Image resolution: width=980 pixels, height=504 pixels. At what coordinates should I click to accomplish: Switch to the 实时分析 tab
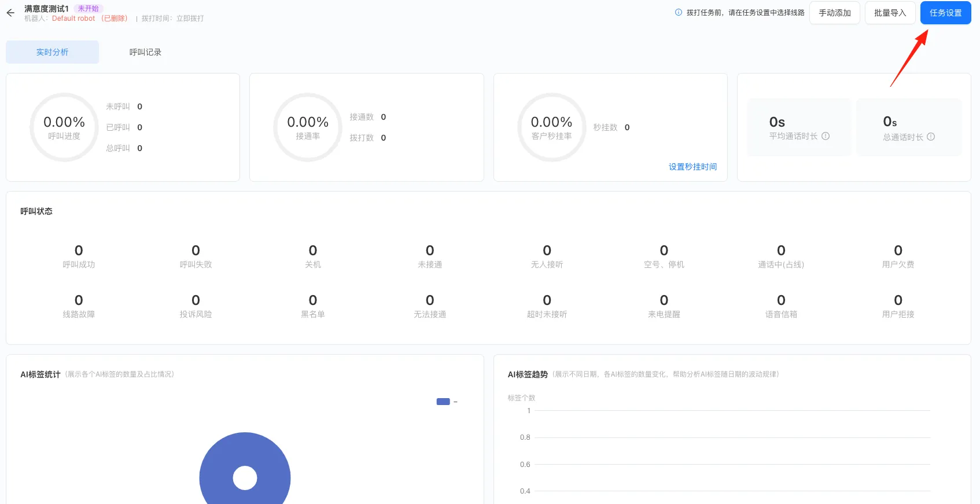point(52,52)
